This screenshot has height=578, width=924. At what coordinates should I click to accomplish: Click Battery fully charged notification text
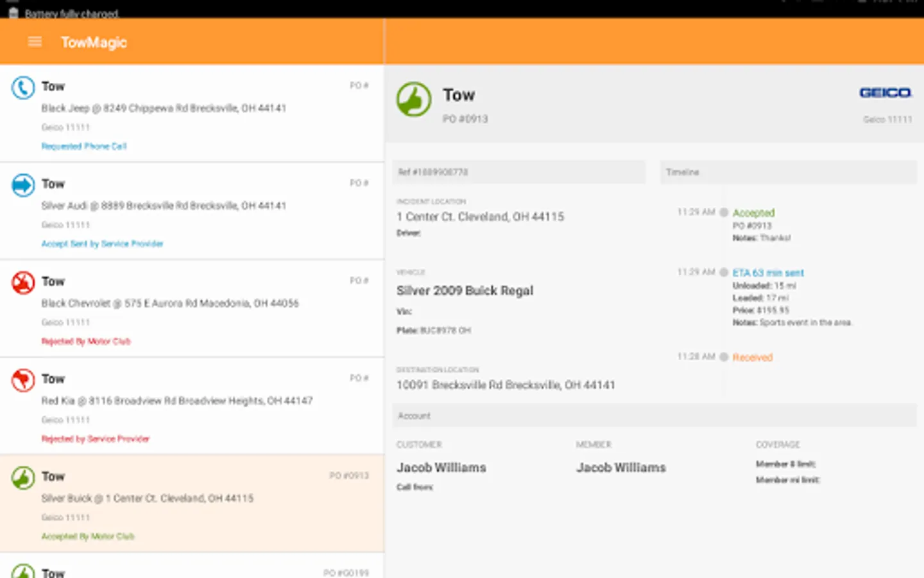[x=72, y=13]
